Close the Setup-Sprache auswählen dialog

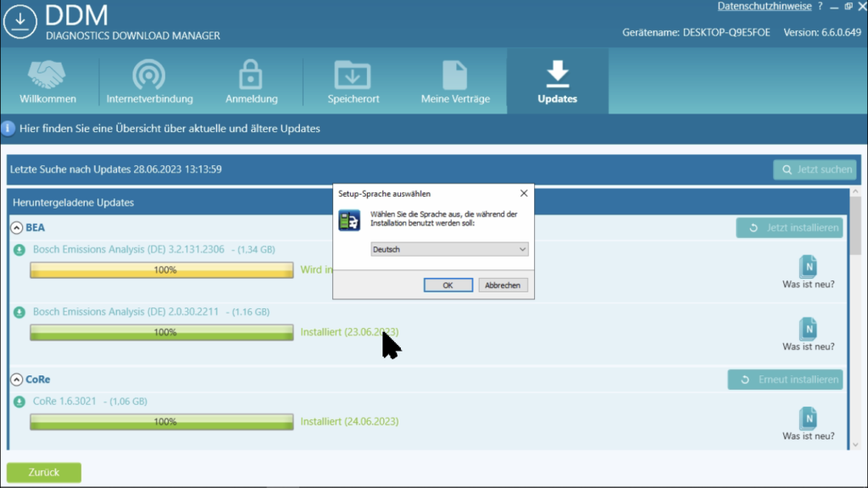point(524,193)
